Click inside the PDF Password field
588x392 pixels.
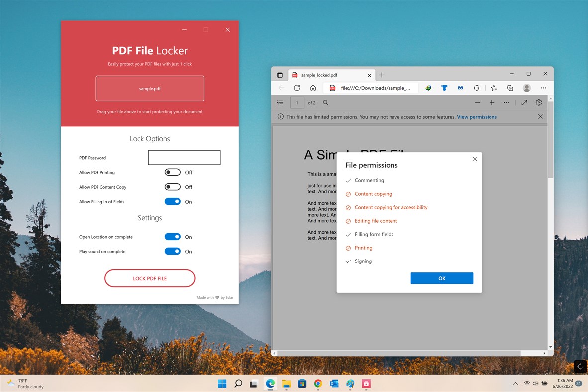tap(184, 157)
